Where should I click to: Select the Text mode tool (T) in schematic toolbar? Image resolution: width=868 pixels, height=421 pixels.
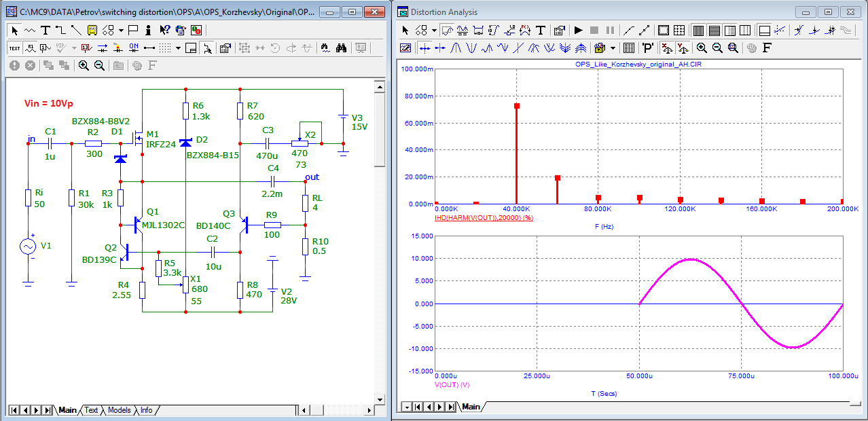[x=45, y=30]
